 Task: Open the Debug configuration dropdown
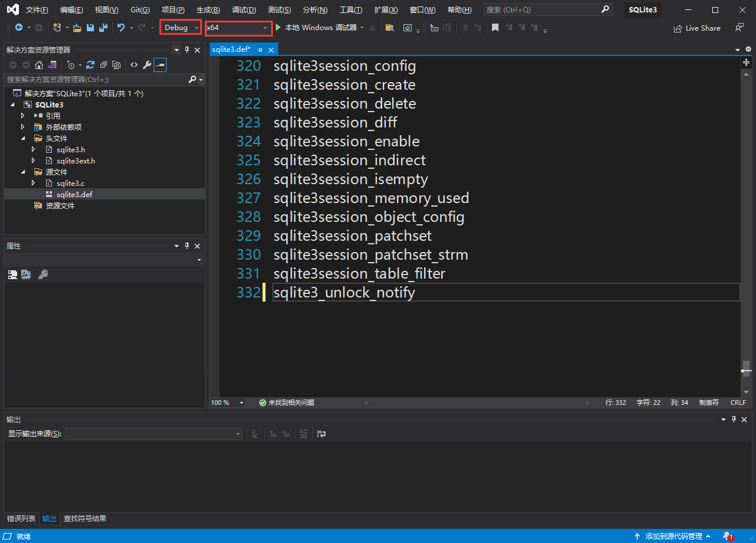(x=181, y=28)
